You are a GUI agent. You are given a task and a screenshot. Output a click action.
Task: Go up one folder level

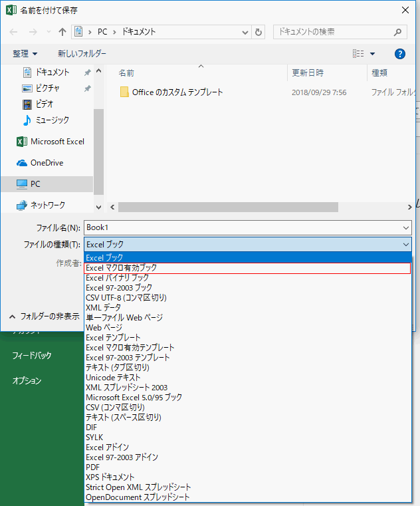62,32
